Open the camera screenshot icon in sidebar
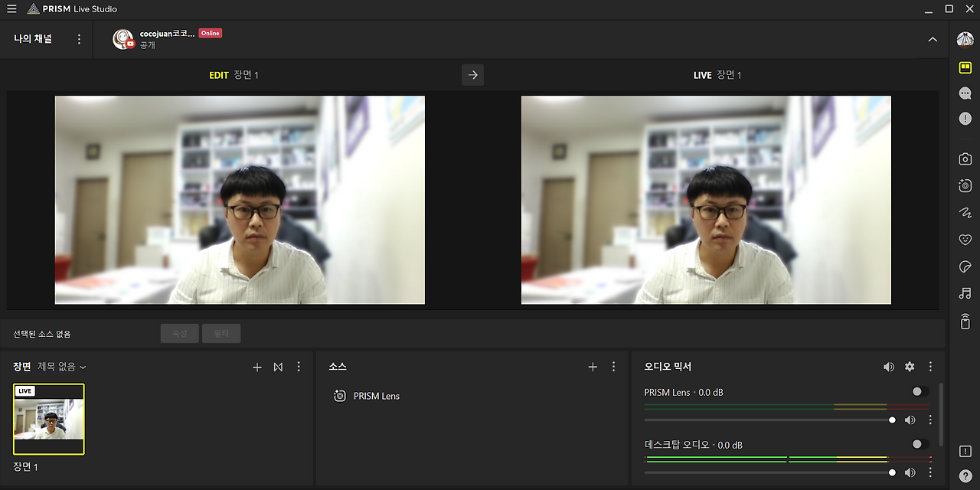 click(x=965, y=159)
